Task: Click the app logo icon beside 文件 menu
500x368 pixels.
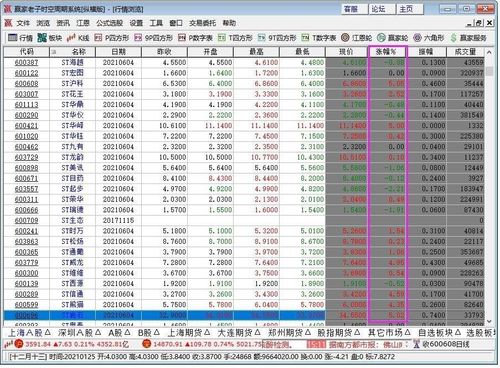Action: pos(8,23)
